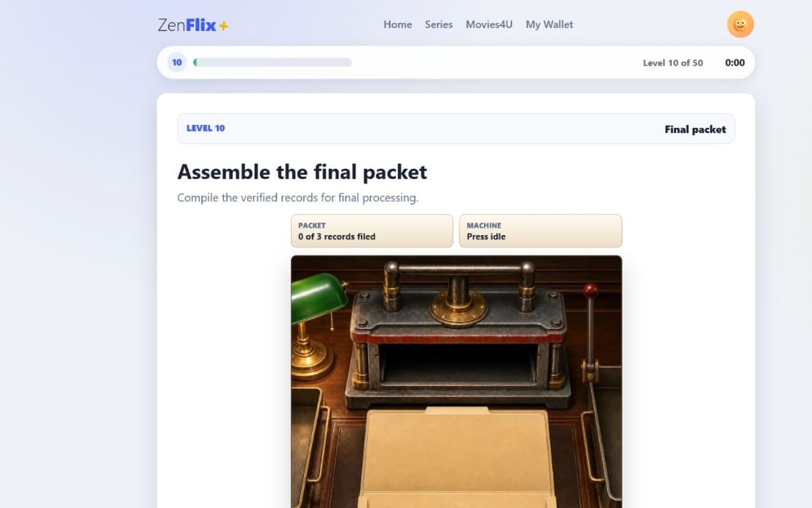Click the 'Level 10 of 50' text
Image resolution: width=812 pixels, height=508 pixels.
click(673, 63)
